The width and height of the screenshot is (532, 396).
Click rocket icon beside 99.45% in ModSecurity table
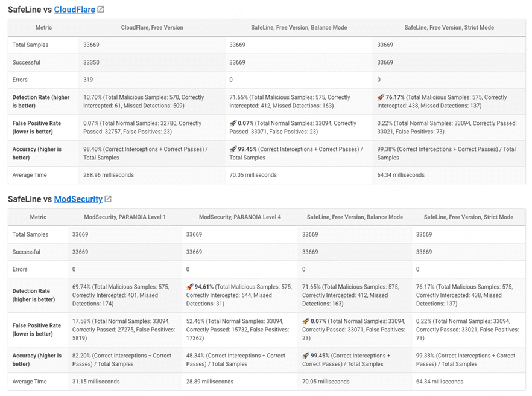(x=306, y=356)
